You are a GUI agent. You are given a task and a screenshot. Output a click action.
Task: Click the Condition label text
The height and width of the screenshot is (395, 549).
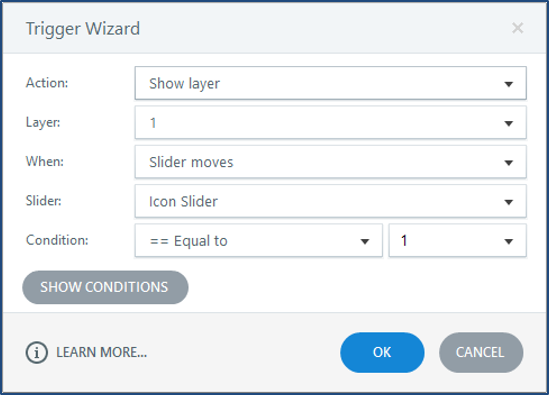[57, 240]
